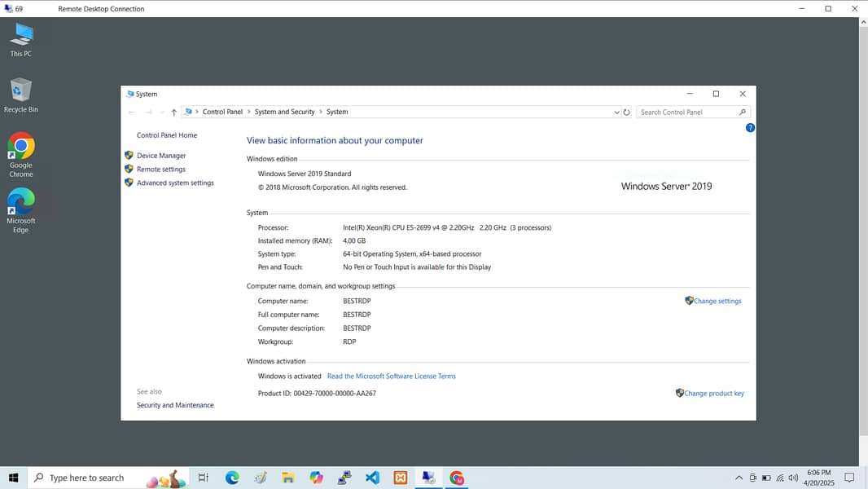The height and width of the screenshot is (489, 868).
Task: Click the search magnifier in Control Panel
Action: (743, 112)
